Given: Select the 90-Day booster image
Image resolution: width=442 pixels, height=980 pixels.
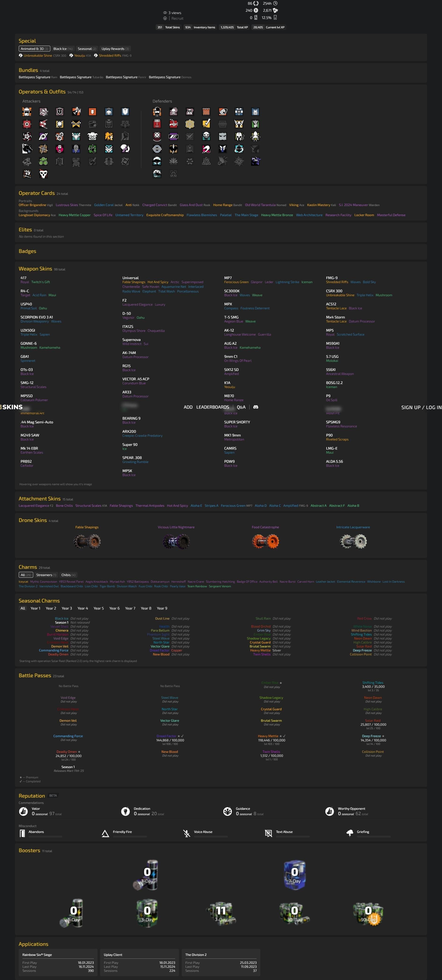Looking at the screenshot, I should [x=368, y=913].
